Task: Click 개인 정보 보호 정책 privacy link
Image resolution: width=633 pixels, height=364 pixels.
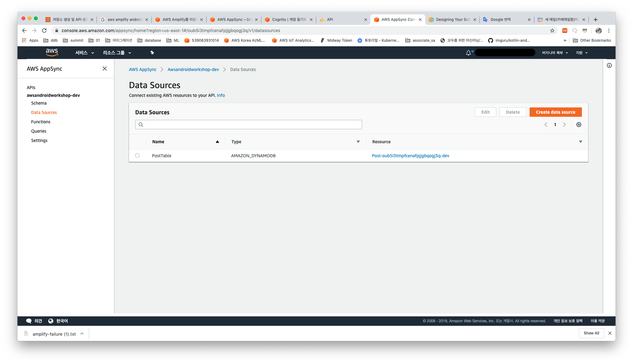Action: pos(568,321)
